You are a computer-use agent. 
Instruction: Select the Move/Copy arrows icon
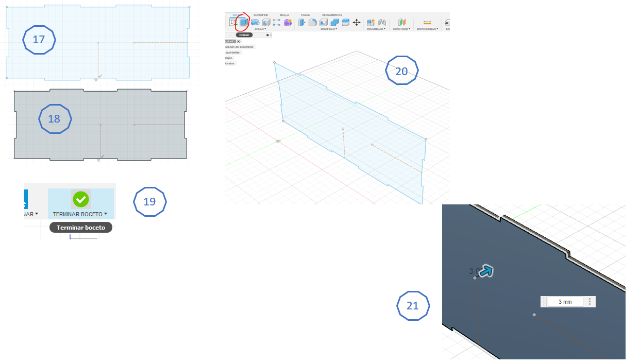click(357, 23)
